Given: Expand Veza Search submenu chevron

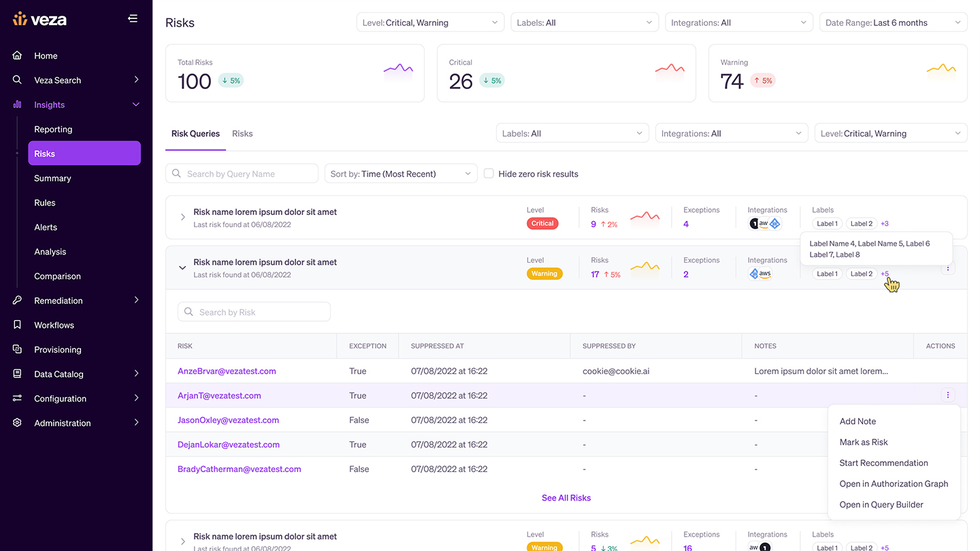Looking at the screenshot, I should click(136, 80).
